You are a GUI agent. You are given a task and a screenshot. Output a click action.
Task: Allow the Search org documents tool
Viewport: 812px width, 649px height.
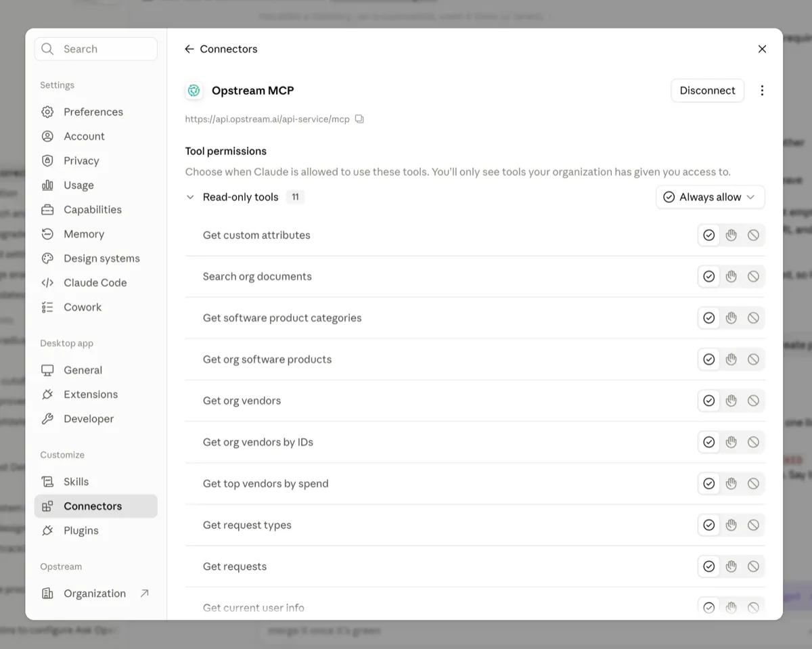[708, 276]
